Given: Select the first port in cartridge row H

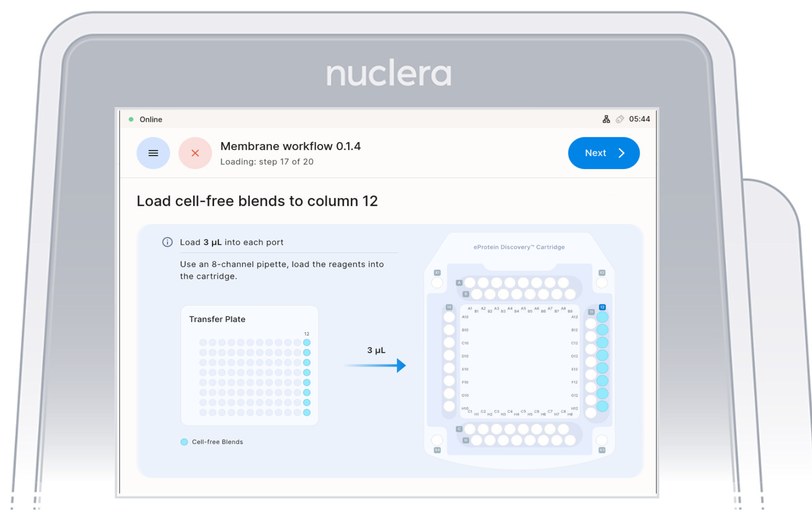Looking at the screenshot, I should [x=476, y=440].
